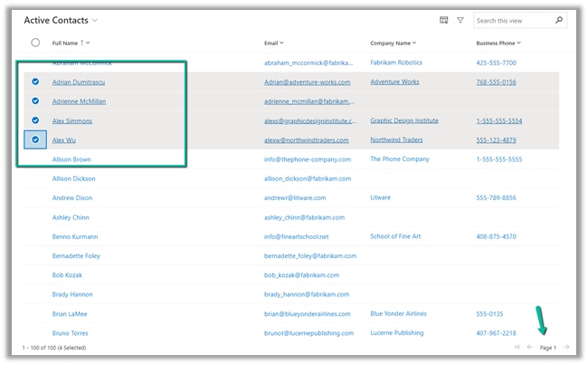
Task: Open the Adrienne McMillan contact
Action: (x=79, y=101)
